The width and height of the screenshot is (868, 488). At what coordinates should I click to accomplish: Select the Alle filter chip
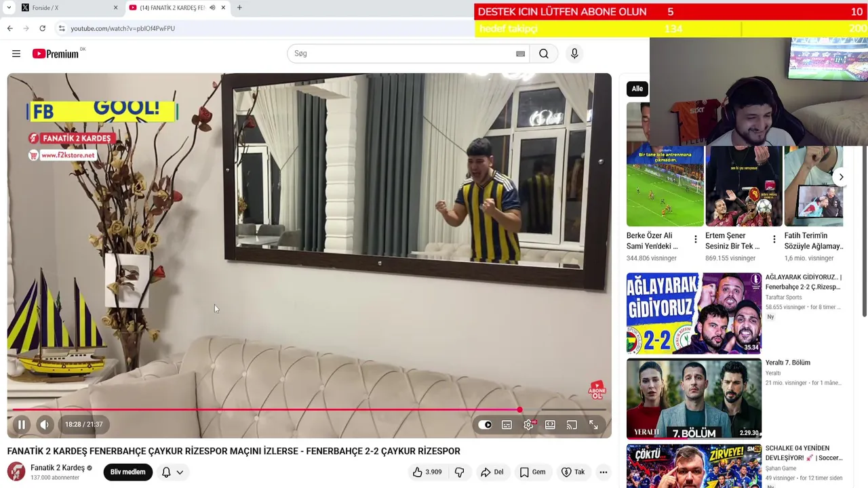coord(637,89)
